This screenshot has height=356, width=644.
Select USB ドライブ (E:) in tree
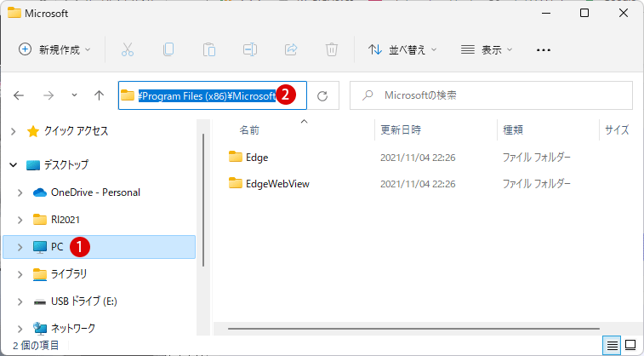(x=75, y=301)
